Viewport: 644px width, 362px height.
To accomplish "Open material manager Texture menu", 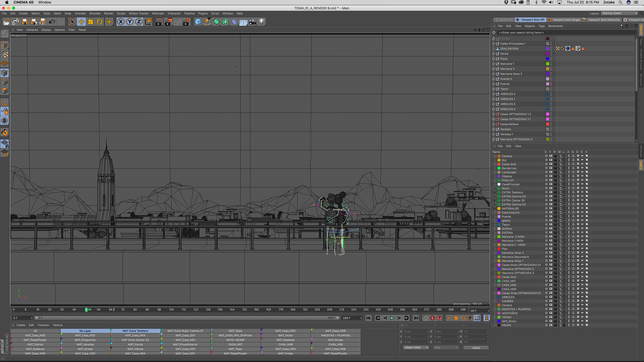I will pyautogui.click(x=57, y=325).
